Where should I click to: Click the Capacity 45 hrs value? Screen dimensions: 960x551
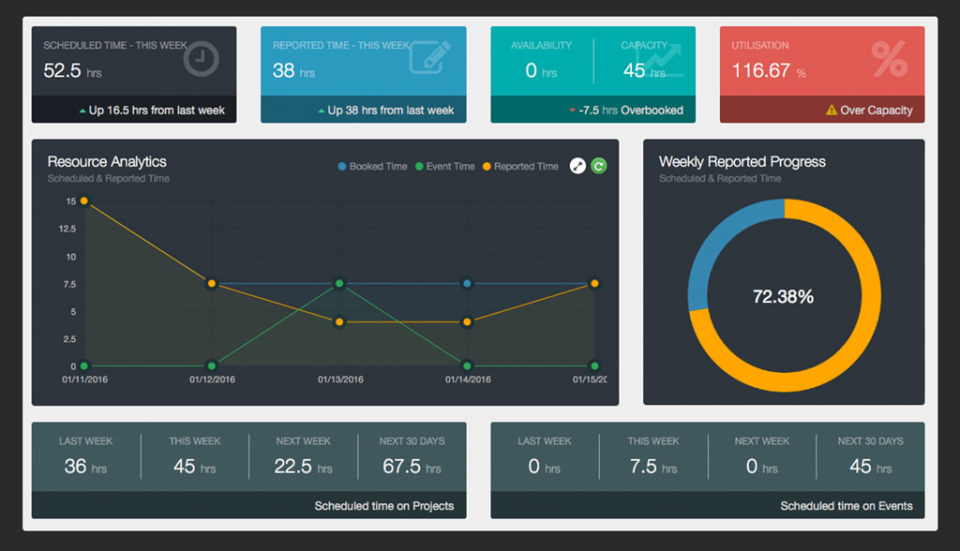[644, 71]
